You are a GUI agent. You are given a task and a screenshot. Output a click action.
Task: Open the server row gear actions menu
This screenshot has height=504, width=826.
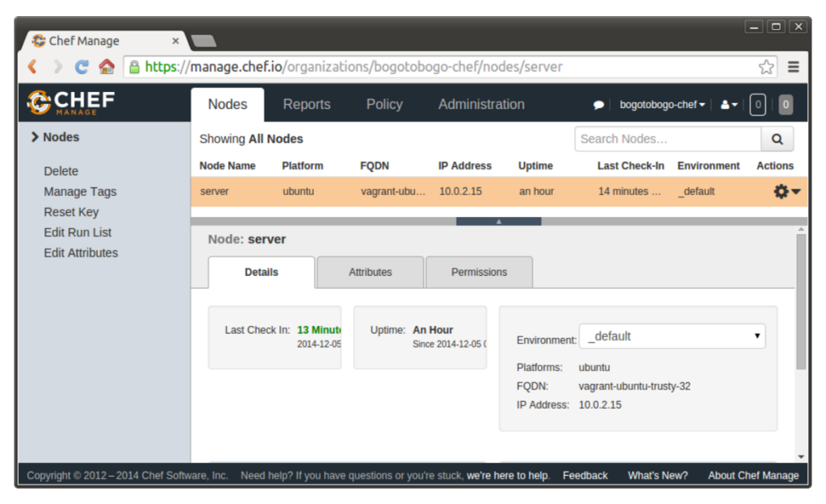pos(787,192)
